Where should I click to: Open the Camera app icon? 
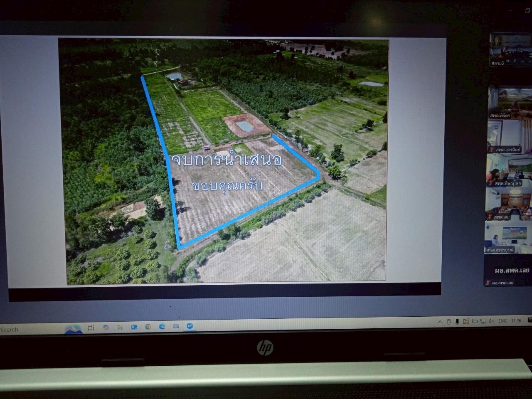click(176, 327)
